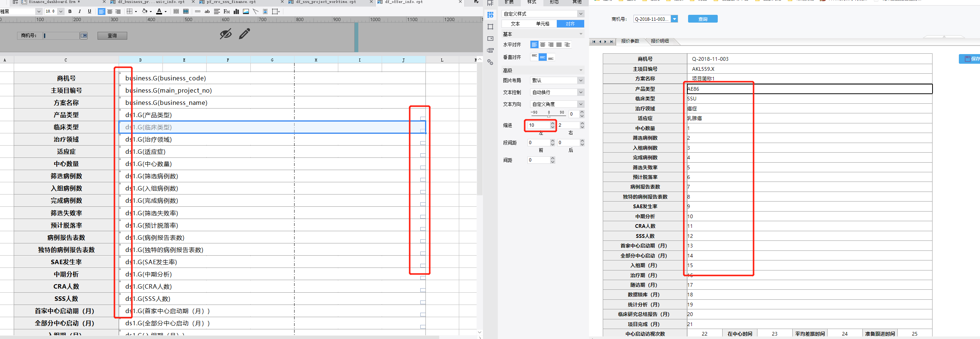Screen dimensions: 980x339
Task: Select horizontal left alignment in 水平对齐
Action: click(x=535, y=45)
